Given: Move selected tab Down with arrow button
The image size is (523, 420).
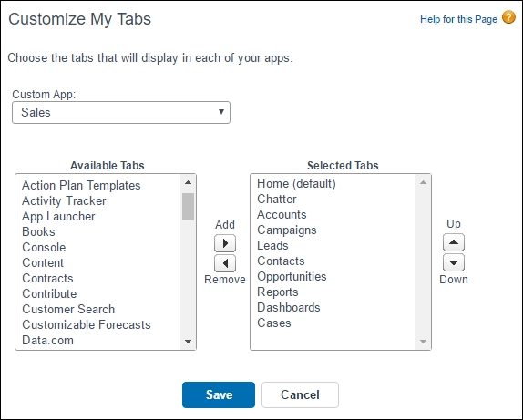Looking at the screenshot, I should 454,262.
